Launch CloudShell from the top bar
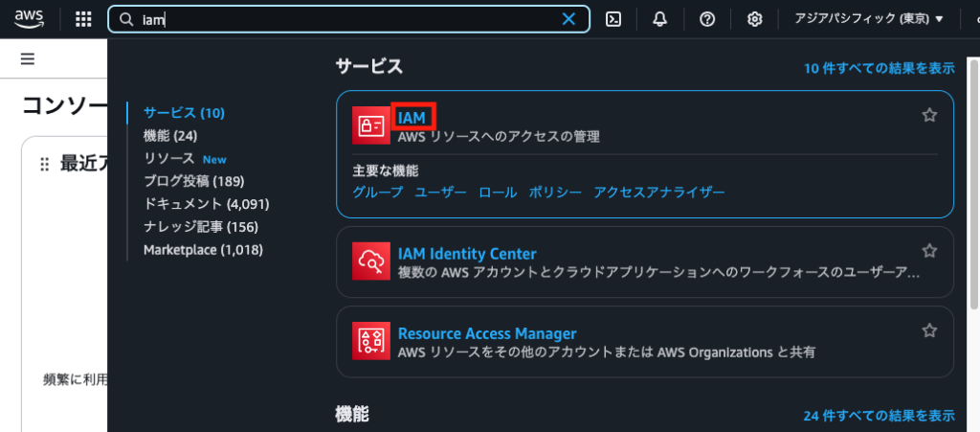 (x=613, y=19)
